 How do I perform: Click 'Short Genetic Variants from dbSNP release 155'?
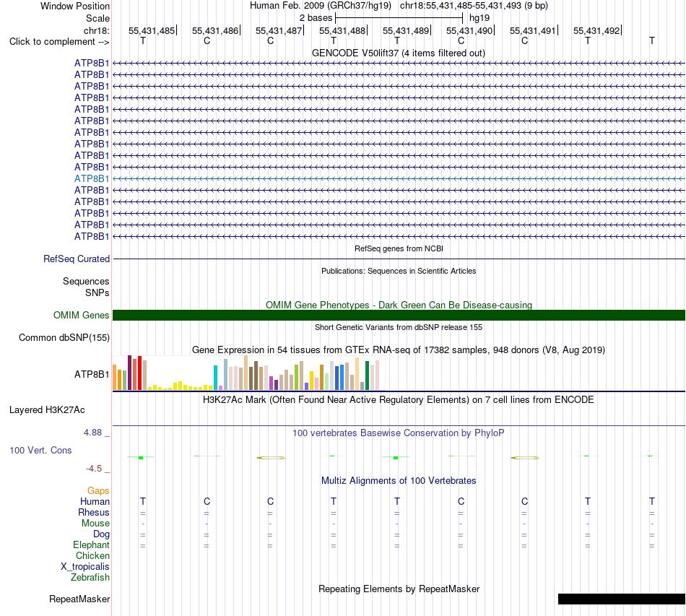coord(399,327)
